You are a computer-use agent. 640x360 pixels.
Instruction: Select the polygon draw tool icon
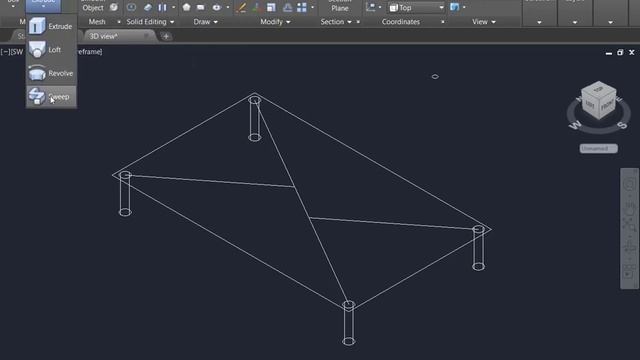tap(187, 7)
